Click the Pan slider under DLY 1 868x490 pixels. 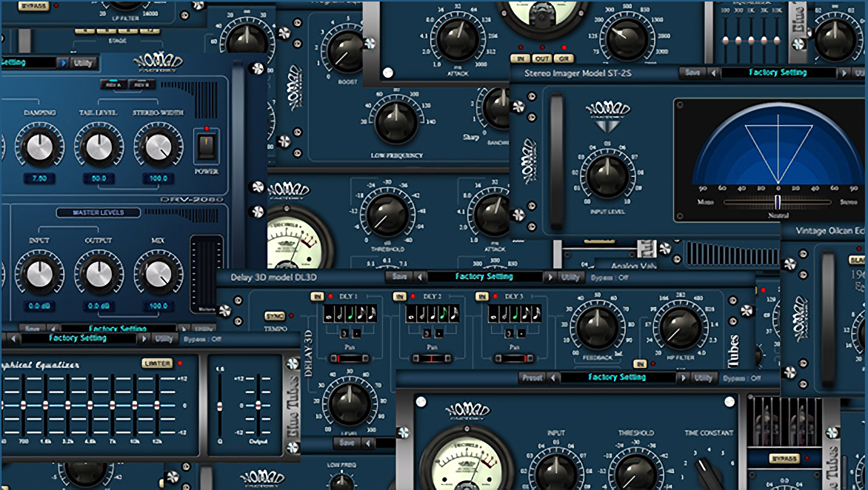click(x=350, y=358)
